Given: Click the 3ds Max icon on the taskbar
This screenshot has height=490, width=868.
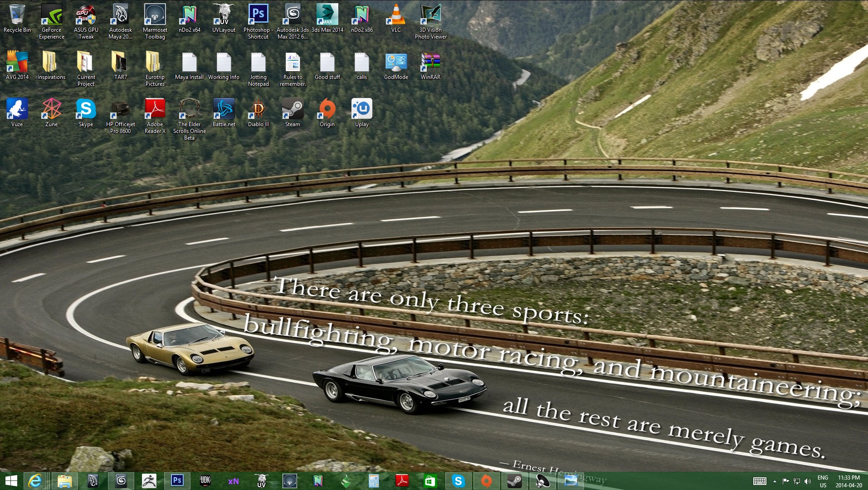Looking at the screenshot, I should [121, 481].
